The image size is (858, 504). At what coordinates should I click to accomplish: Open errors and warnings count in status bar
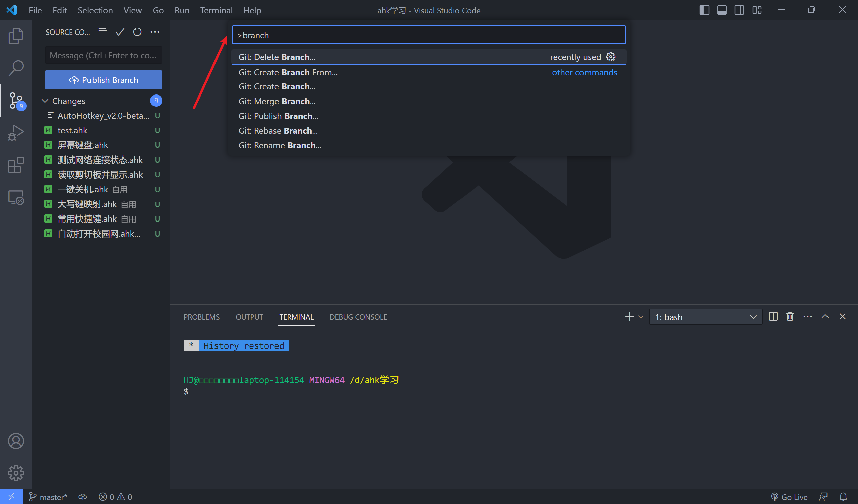pos(115,497)
